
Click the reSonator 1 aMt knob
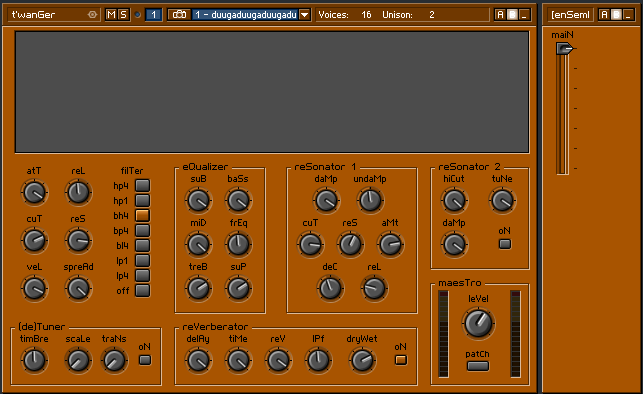click(390, 245)
